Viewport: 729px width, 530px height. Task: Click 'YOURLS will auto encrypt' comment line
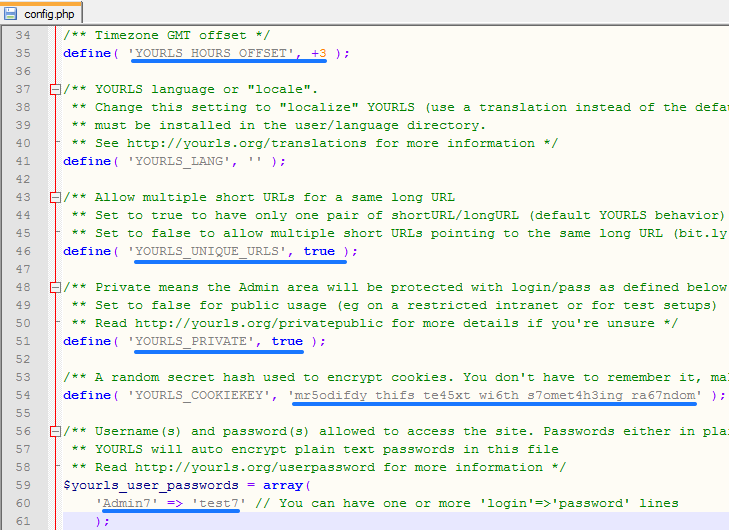(315, 450)
